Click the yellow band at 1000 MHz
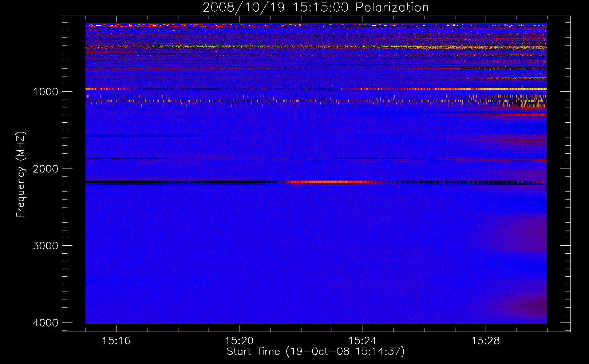This screenshot has width=589, height=364. [x=493, y=89]
